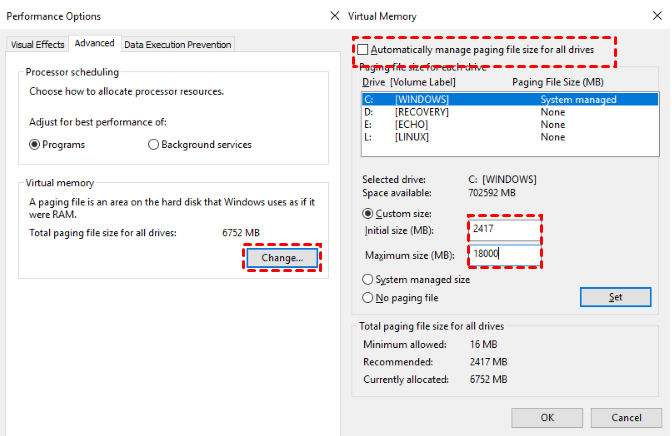The width and height of the screenshot is (672, 436).
Task: Select the Custom size radio button
Action: coord(368,214)
